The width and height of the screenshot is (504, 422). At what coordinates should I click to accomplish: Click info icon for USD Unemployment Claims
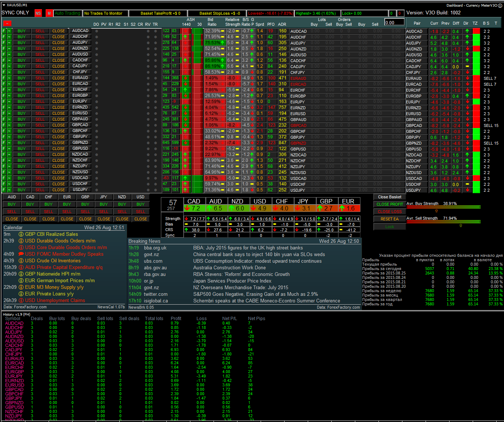(x=21, y=301)
